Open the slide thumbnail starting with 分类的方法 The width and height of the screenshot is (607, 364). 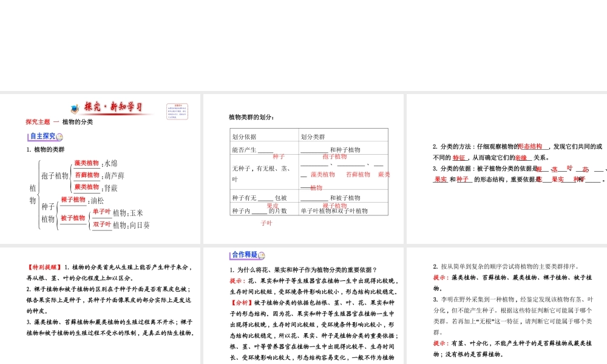[507, 169]
